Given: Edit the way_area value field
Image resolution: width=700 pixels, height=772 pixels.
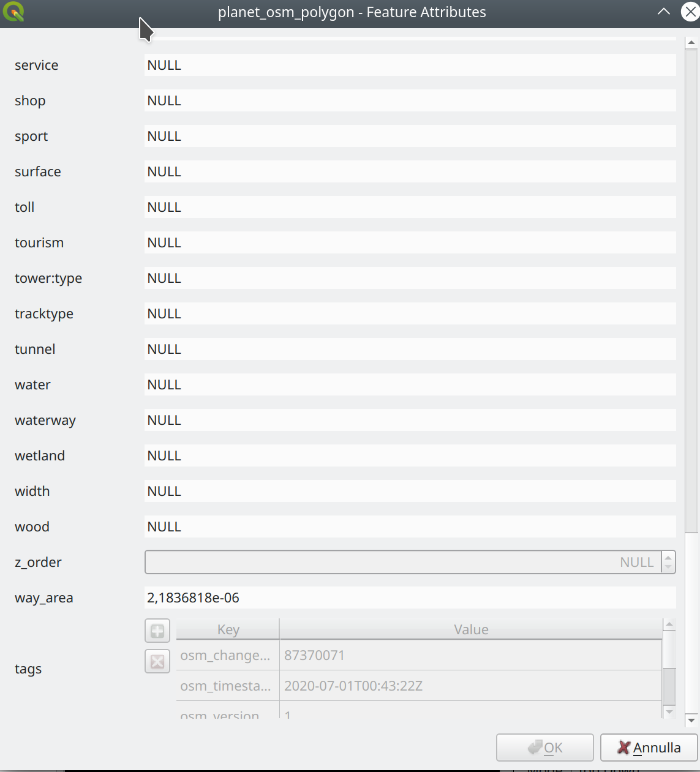Looking at the screenshot, I should point(410,598).
